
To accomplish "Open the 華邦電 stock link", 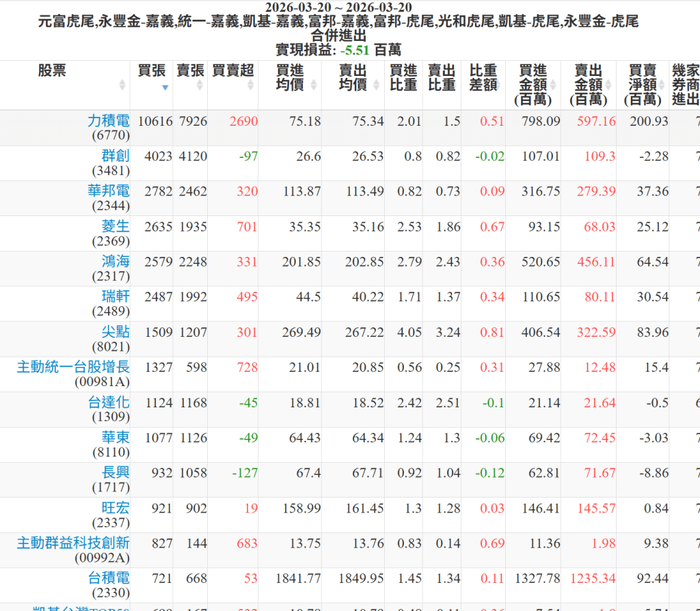I will (x=108, y=191).
